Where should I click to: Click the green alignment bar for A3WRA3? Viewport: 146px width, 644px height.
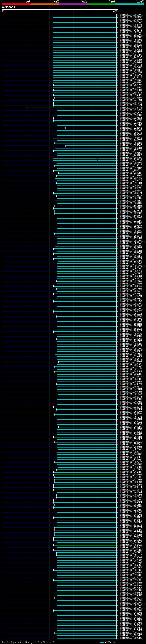click(x=85, y=475)
